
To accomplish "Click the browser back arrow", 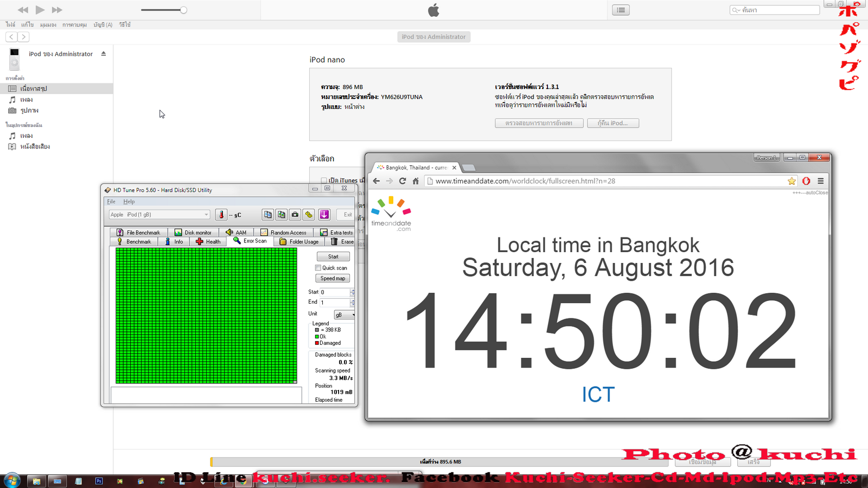I will coord(376,181).
